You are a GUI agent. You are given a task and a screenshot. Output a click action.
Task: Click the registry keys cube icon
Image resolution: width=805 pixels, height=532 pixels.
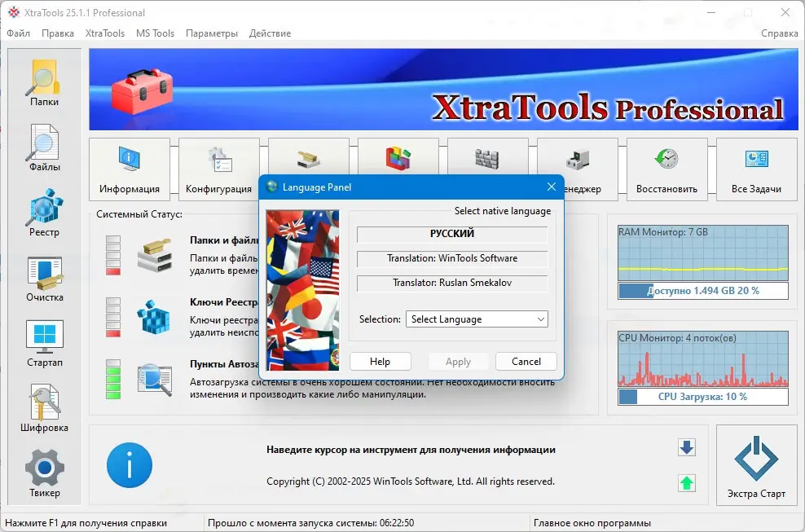tap(154, 316)
